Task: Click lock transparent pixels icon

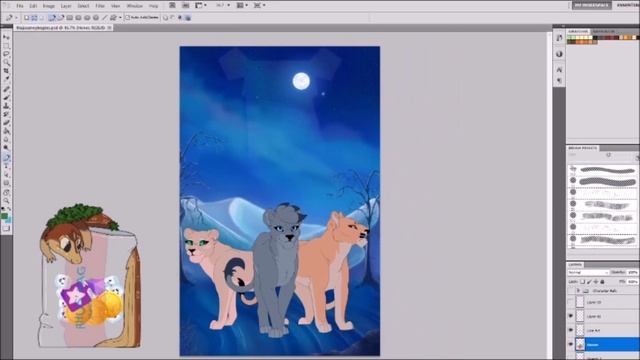Action: (582, 282)
